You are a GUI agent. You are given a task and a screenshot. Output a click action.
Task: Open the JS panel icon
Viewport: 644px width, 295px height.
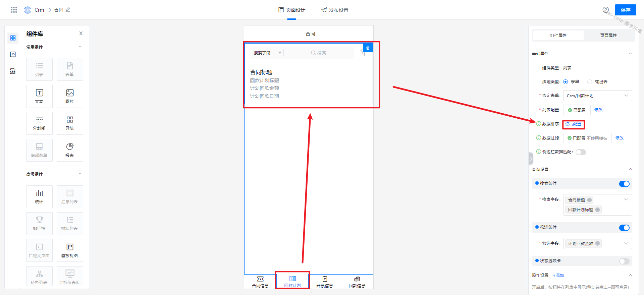pos(13,54)
